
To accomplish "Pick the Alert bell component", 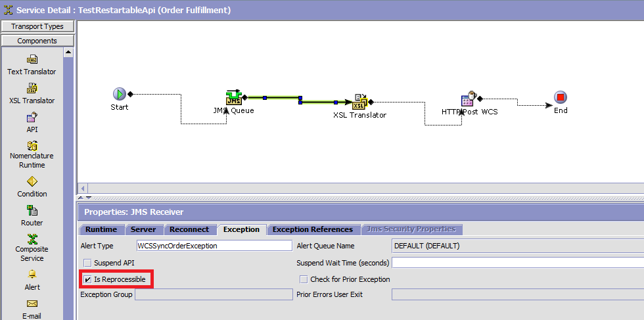I will pos(32,275).
